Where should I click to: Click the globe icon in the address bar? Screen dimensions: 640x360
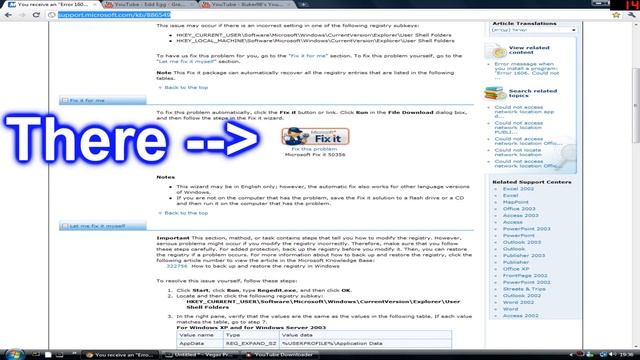(x=51, y=15)
